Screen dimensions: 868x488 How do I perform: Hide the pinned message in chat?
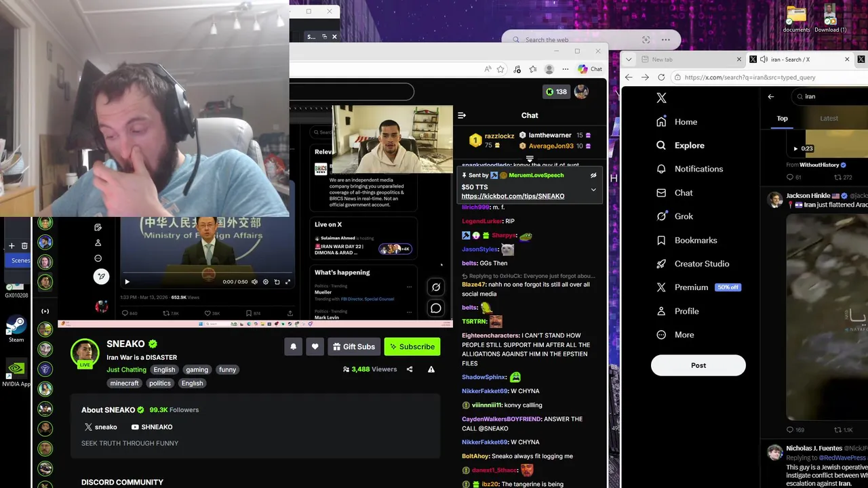(593, 175)
